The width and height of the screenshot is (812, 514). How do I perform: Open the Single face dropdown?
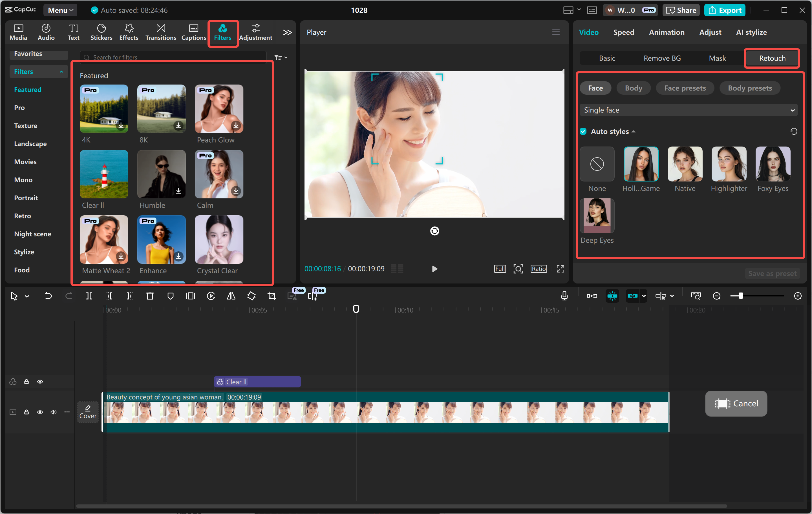(x=689, y=110)
